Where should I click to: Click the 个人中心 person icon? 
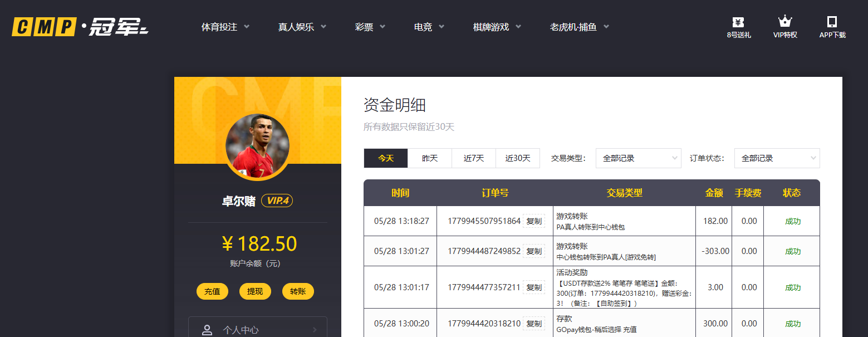207,330
